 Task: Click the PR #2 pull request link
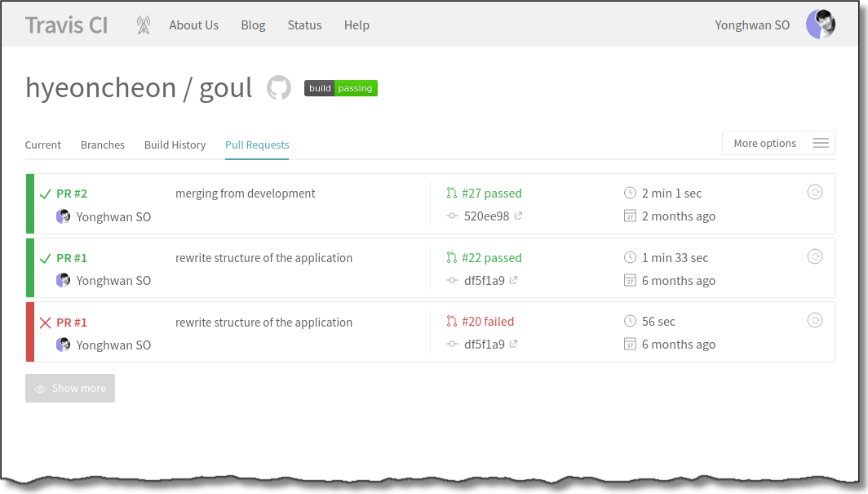tap(72, 194)
